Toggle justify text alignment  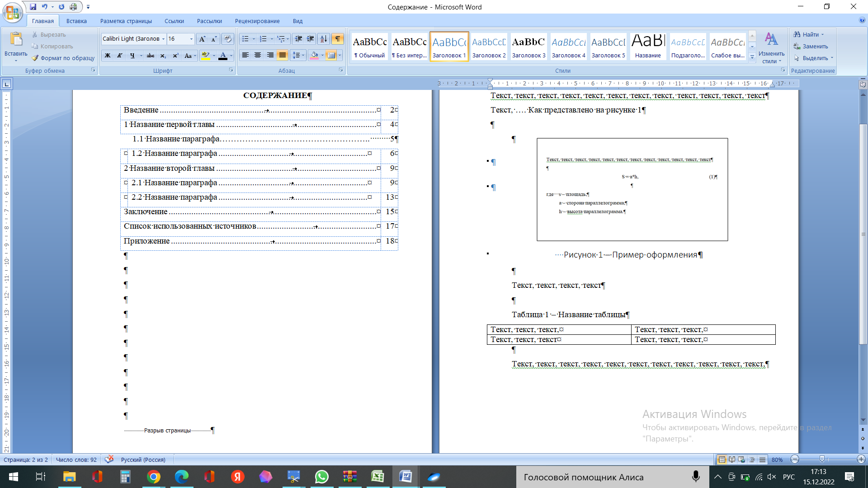[x=282, y=56]
